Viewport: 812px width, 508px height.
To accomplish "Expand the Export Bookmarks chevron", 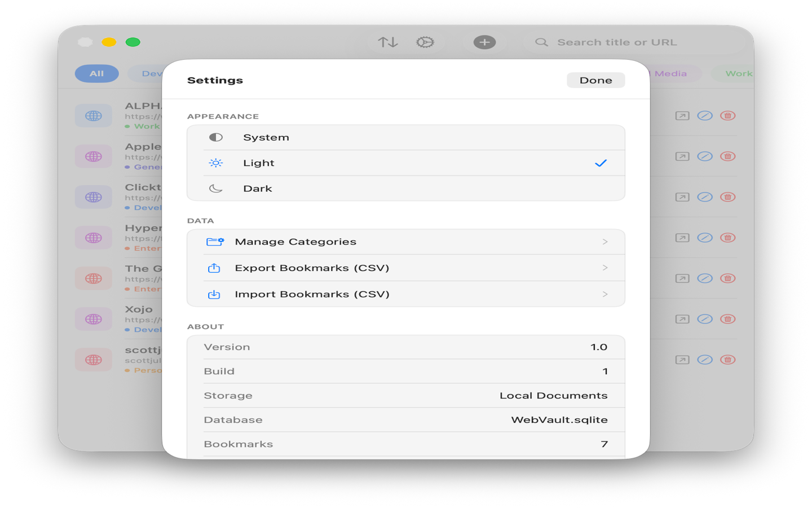I will click(x=605, y=268).
